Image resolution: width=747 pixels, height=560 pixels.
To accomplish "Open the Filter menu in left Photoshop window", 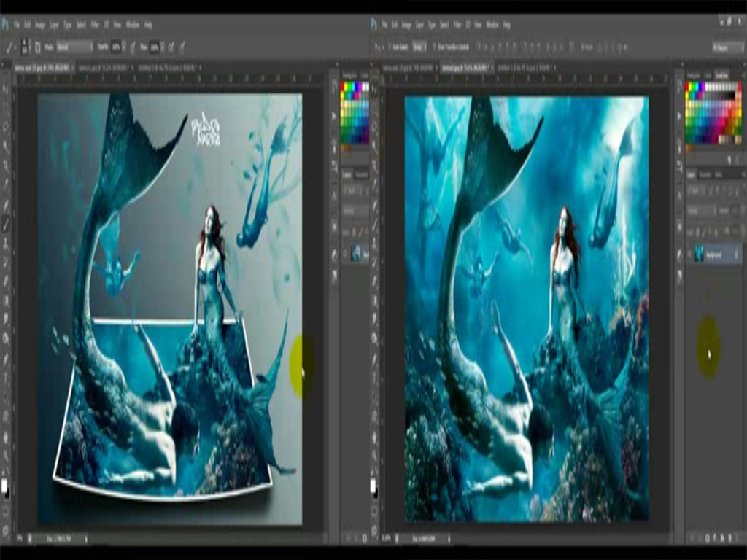I will [x=95, y=25].
